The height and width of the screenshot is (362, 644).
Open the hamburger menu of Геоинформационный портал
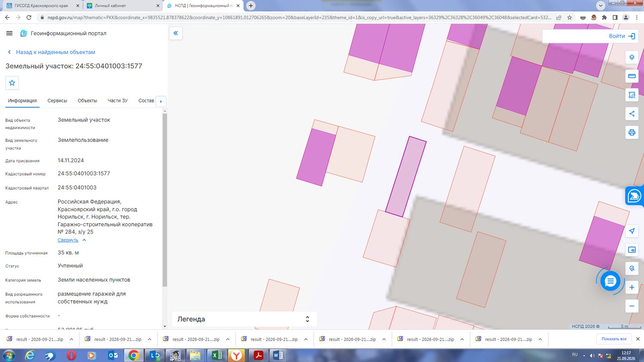pos(9,33)
